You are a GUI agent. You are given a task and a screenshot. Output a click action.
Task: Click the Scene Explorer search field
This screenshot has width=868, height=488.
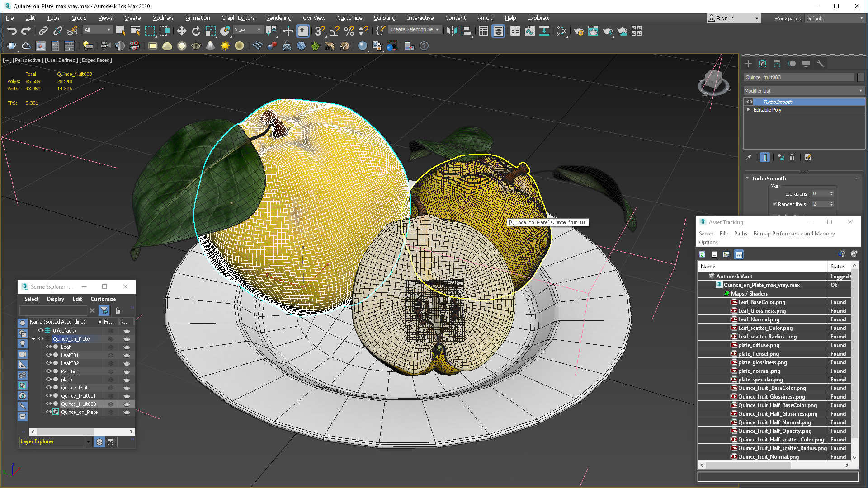click(x=53, y=311)
